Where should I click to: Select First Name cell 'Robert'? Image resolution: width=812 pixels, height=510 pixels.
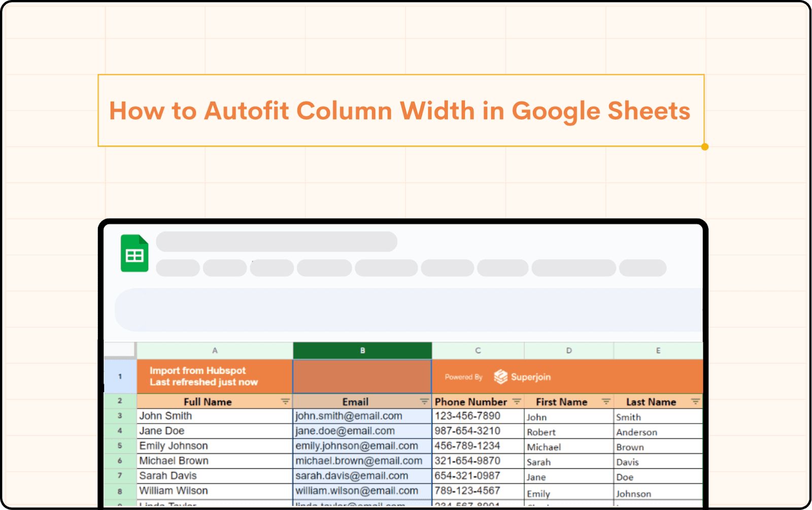click(569, 431)
